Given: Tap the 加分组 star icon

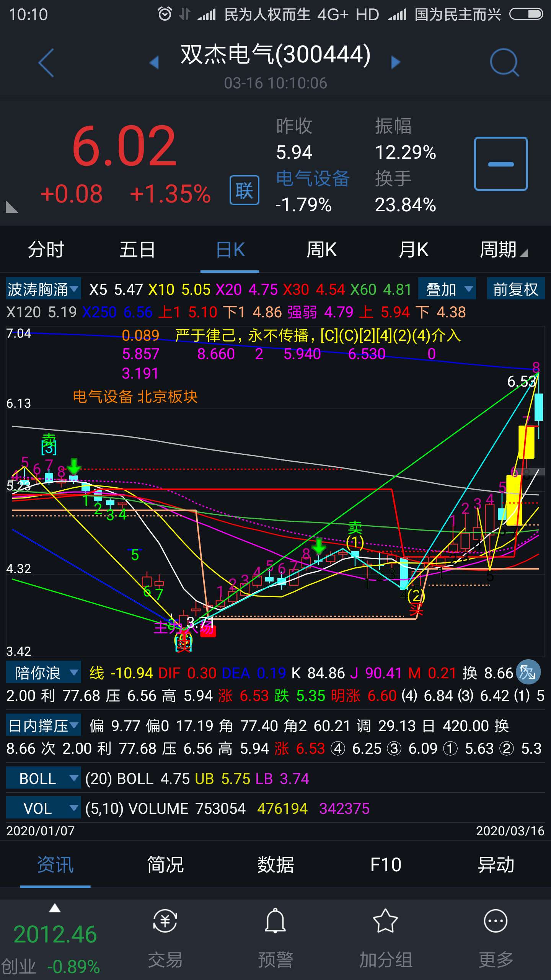Looking at the screenshot, I should 385,921.
